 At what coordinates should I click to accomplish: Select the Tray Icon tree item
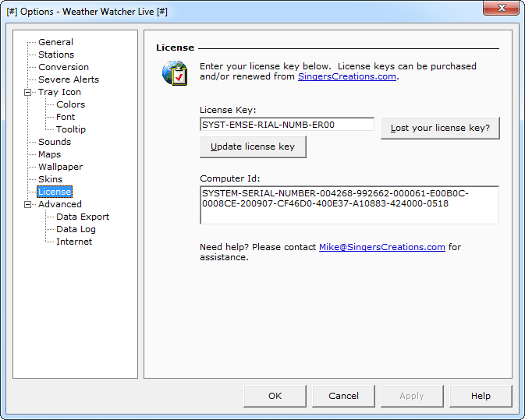59,92
